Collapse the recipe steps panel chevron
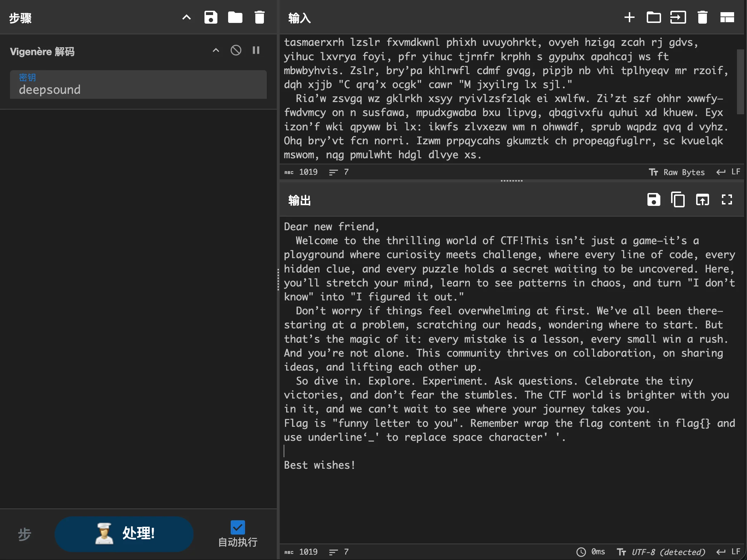The width and height of the screenshot is (747, 560). 186,17
